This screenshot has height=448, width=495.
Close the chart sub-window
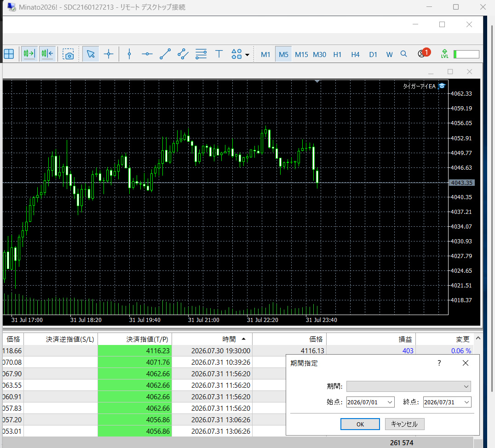[469, 72]
